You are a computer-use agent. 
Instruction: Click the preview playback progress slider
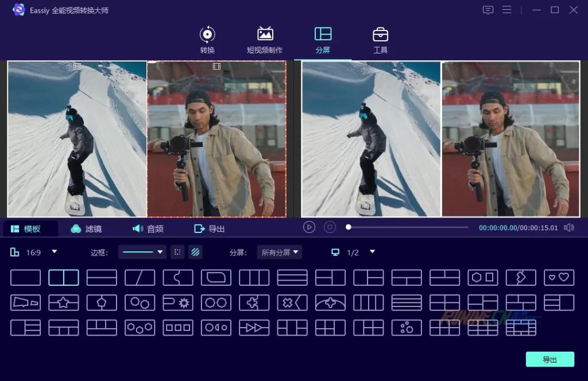coord(408,227)
